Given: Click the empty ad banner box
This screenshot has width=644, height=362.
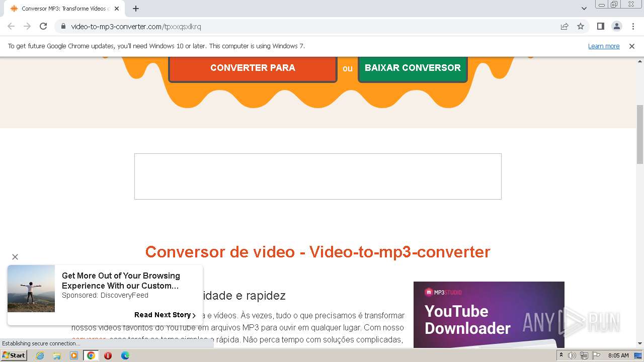Looking at the screenshot, I should click(x=318, y=176).
